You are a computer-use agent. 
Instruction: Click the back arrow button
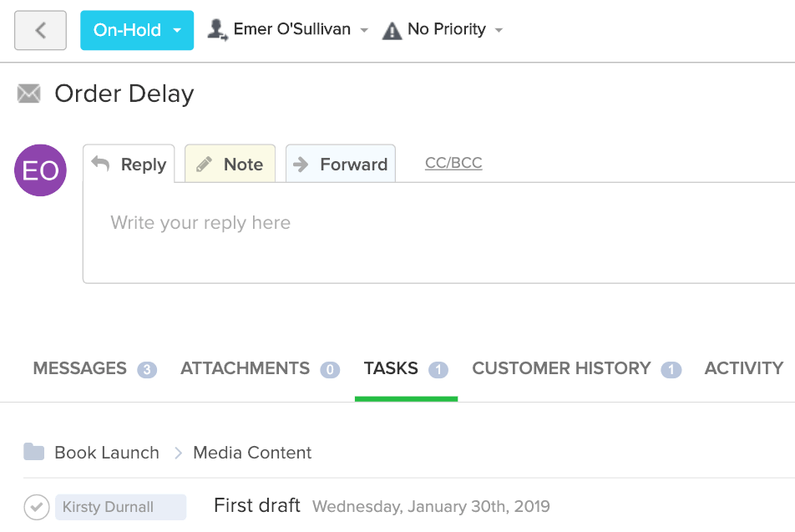[40, 30]
